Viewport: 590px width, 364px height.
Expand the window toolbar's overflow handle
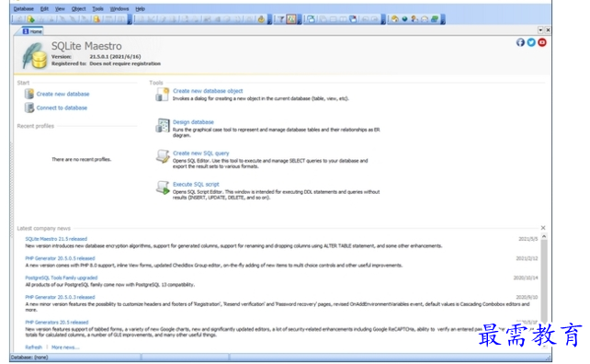tap(383, 19)
